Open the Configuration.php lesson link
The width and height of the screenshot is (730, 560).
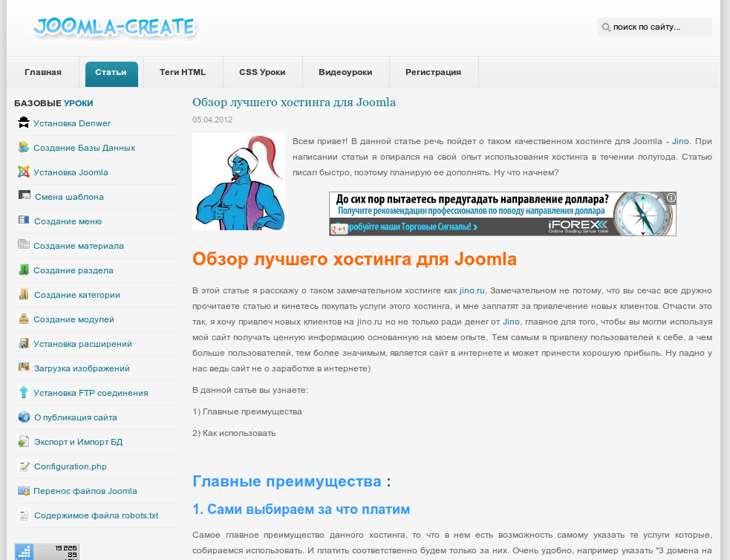tap(71, 466)
